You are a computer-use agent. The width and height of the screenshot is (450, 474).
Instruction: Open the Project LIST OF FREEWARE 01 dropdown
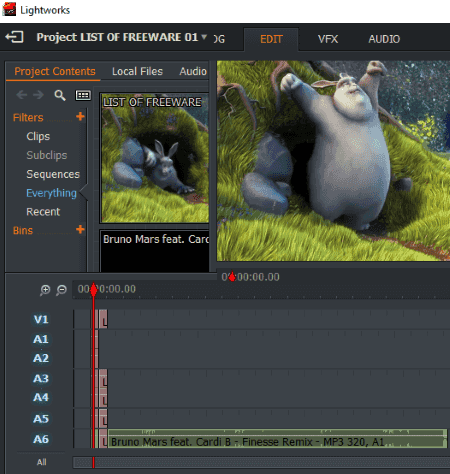(122, 37)
